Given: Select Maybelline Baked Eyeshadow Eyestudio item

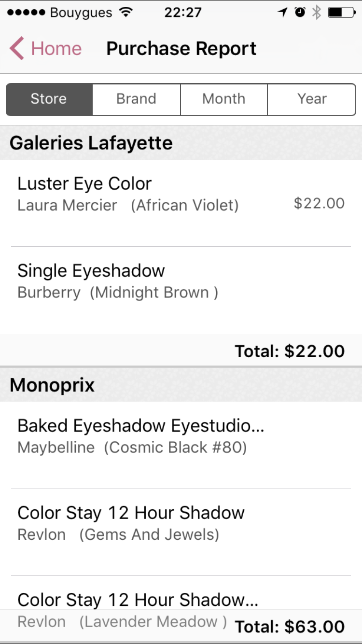Looking at the screenshot, I should [x=145, y=436].
